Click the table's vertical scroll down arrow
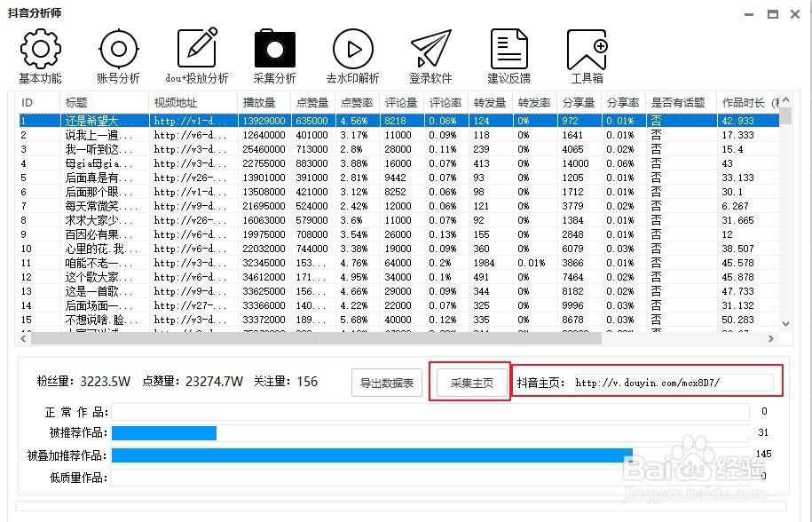The image size is (812, 522). pyautogui.click(x=785, y=324)
